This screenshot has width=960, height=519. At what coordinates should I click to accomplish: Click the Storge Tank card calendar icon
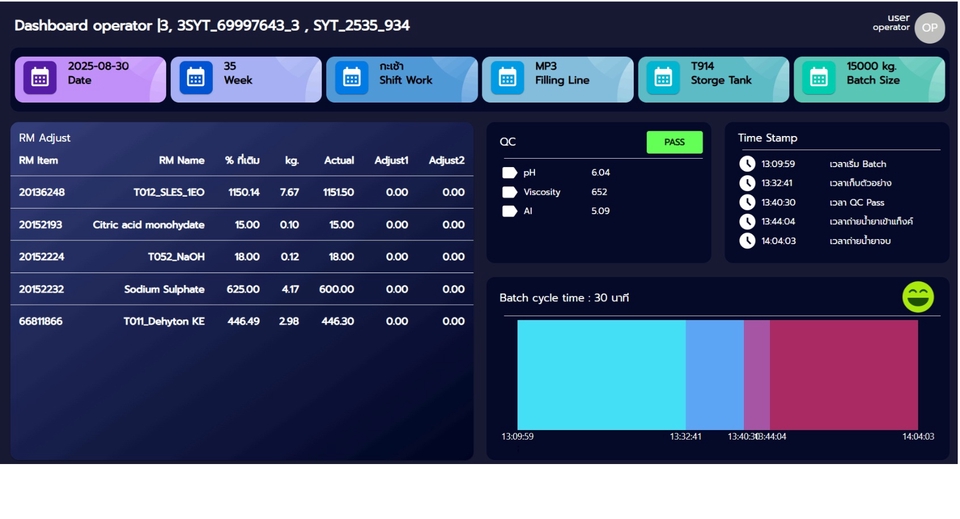tap(663, 78)
